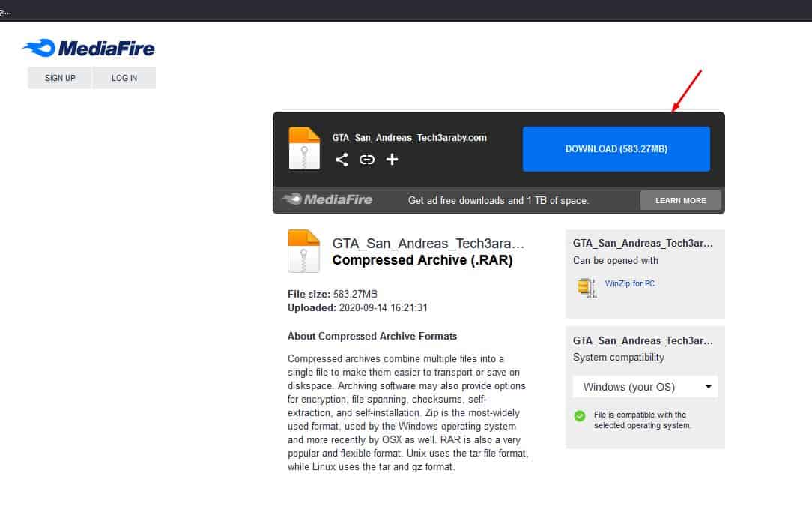Viewport: 812px width, 521px height.
Task: Select LOG IN in the header
Action: [x=124, y=78]
